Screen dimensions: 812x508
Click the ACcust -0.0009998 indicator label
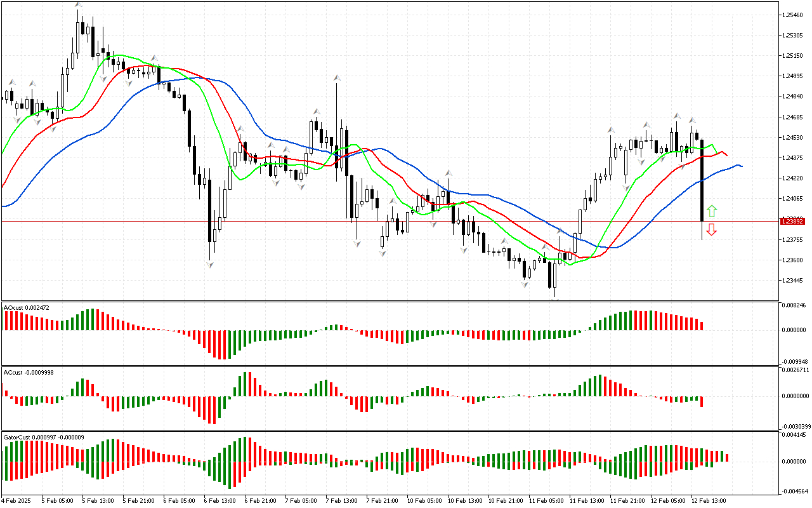(x=29, y=372)
